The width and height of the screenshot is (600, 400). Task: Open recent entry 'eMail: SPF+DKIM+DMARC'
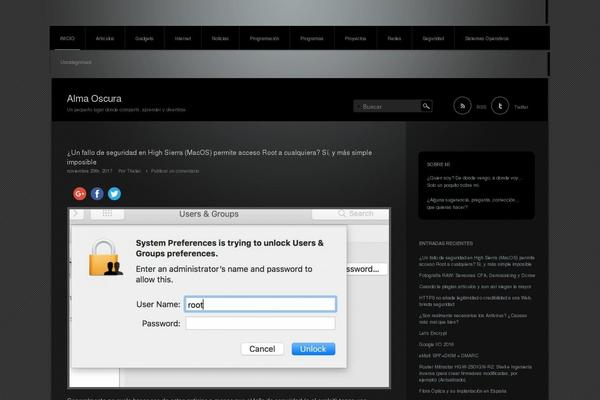click(x=448, y=356)
